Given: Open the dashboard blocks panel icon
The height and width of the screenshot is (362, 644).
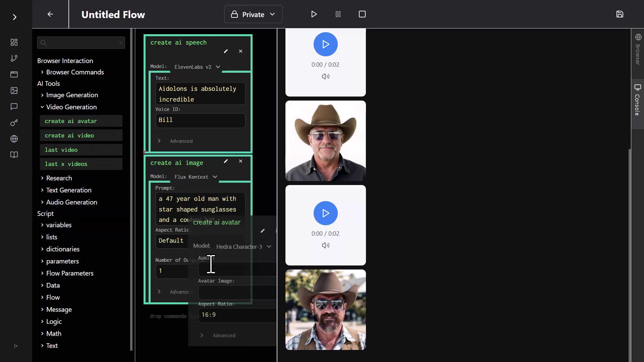Looking at the screenshot, I should (x=14, y=42).
